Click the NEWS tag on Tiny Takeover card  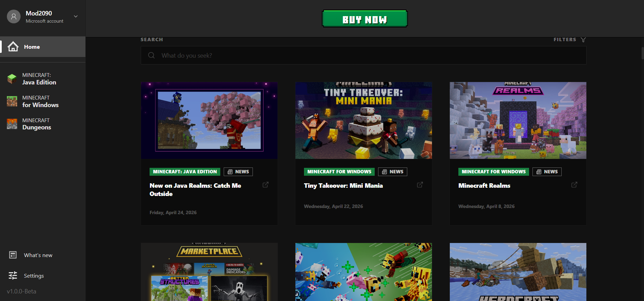[393, 172]
